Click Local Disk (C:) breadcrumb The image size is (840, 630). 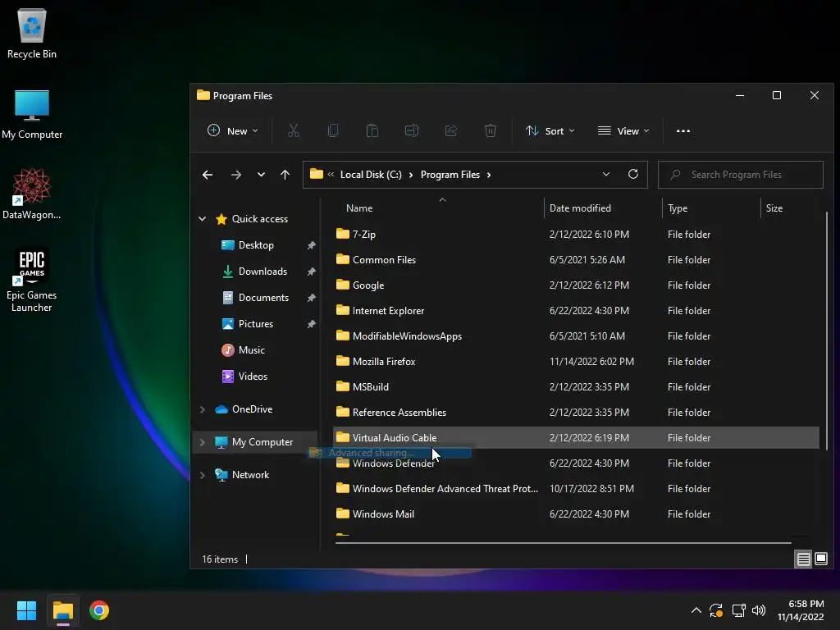coord(371,175)
